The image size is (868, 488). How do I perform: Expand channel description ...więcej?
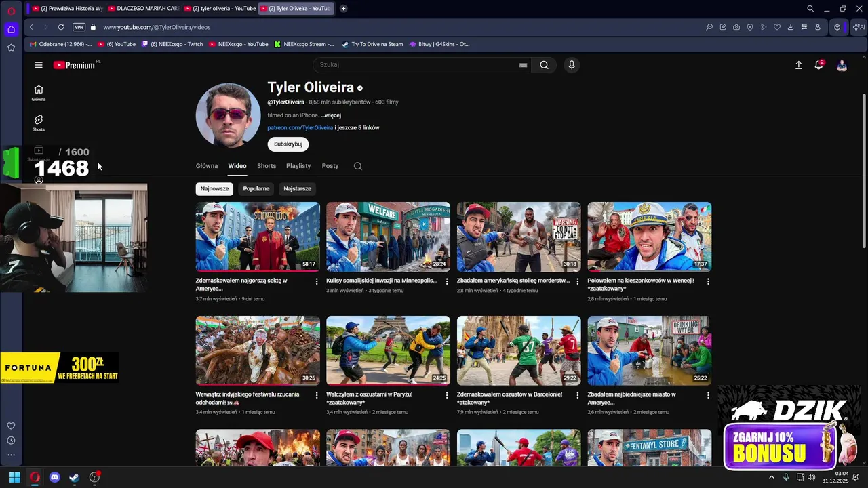331,115
